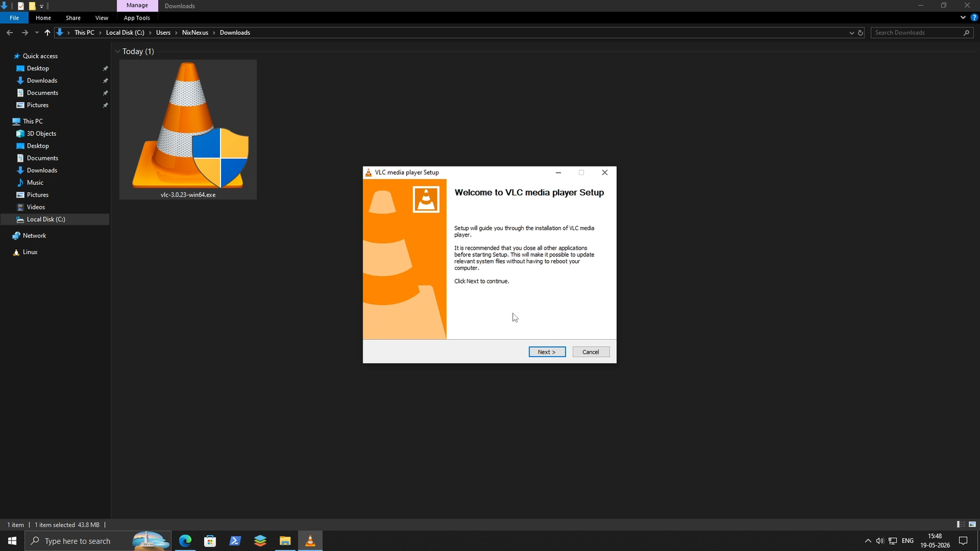Open Network in the navigation pane

(34, 236)
